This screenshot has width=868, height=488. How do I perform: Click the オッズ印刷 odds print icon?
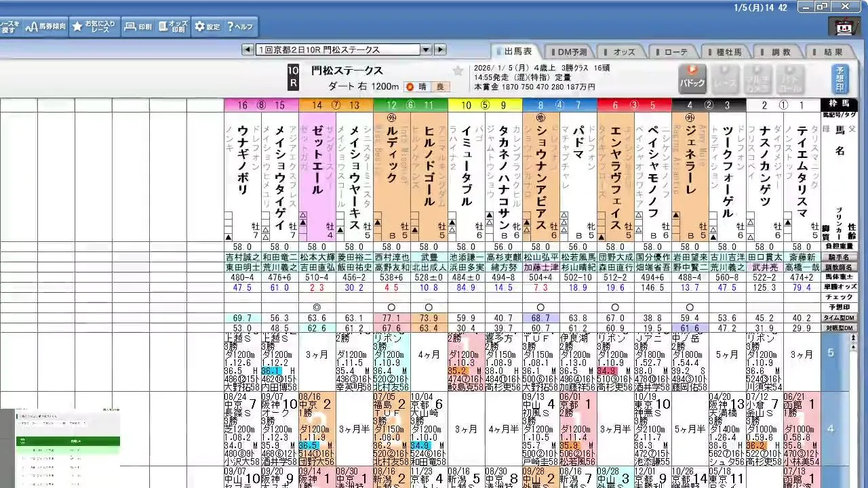pyautogui.click(x=173, y=26)
